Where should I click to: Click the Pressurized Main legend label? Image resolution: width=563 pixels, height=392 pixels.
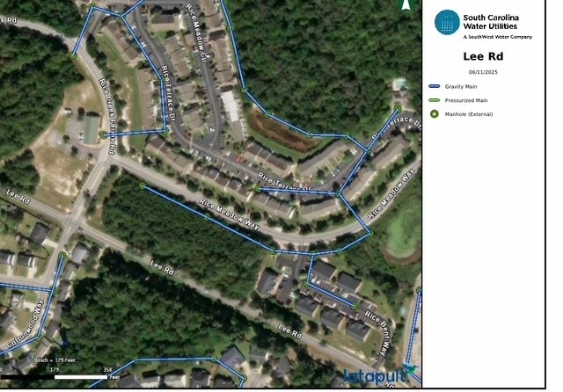tap(466, 100)
